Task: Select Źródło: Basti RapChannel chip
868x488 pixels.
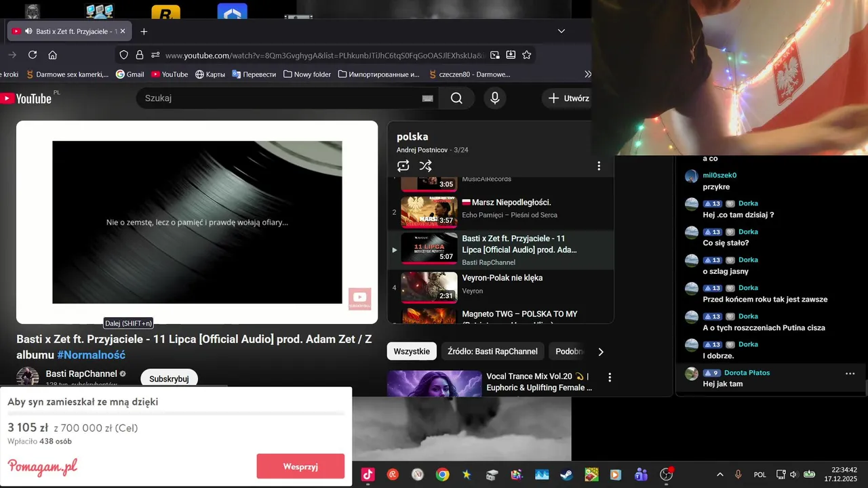Action: (x=493, y=351)
